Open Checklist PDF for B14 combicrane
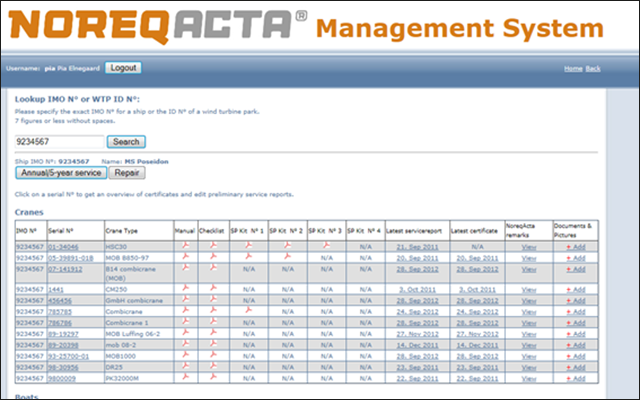This screenshot has height=400, width=640. click(x=213, y=267)
